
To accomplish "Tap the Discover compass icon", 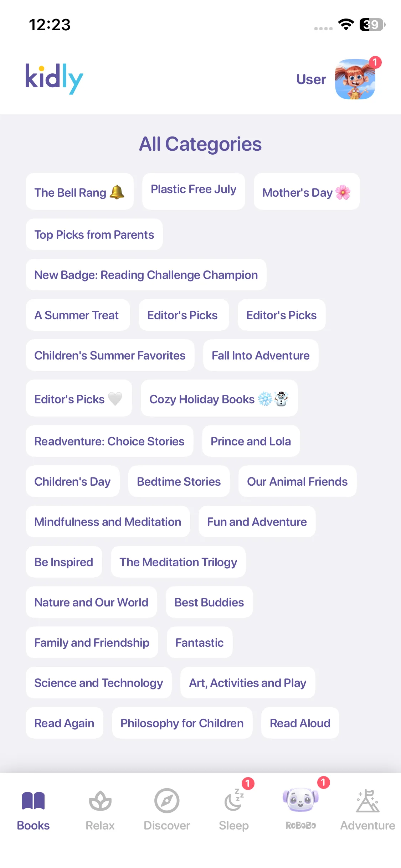I will tap(167, 801).
